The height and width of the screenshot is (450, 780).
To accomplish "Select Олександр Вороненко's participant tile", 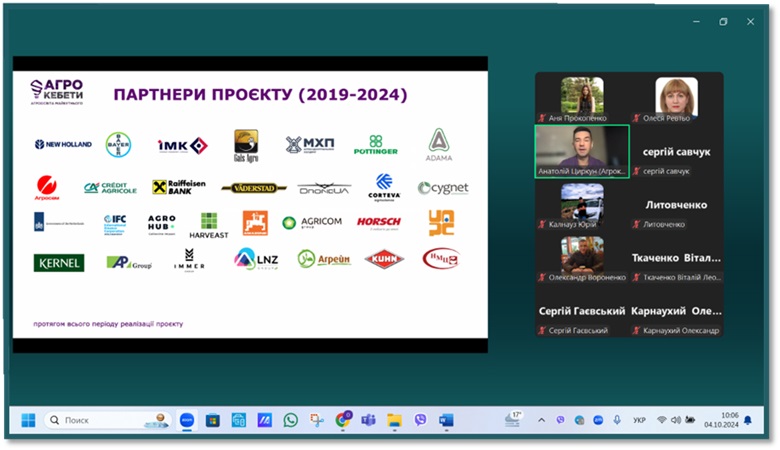I will (582, 258).
